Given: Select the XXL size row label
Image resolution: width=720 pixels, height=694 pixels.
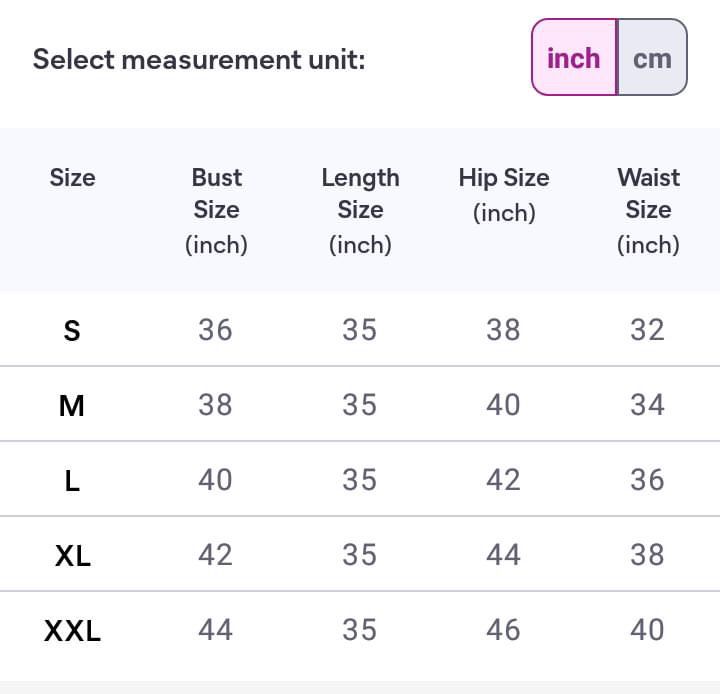Looking at the screenshot, I should tap(72, 630).
